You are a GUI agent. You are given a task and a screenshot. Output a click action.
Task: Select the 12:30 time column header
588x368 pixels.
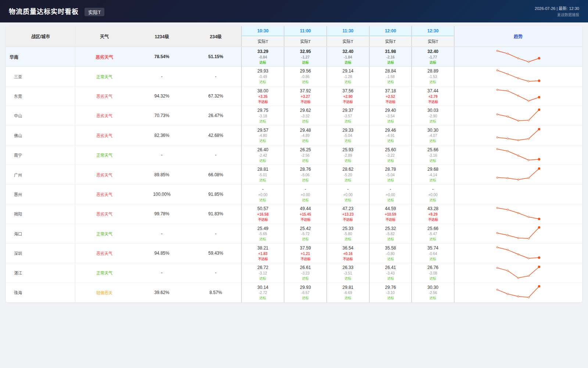(433, 31)
